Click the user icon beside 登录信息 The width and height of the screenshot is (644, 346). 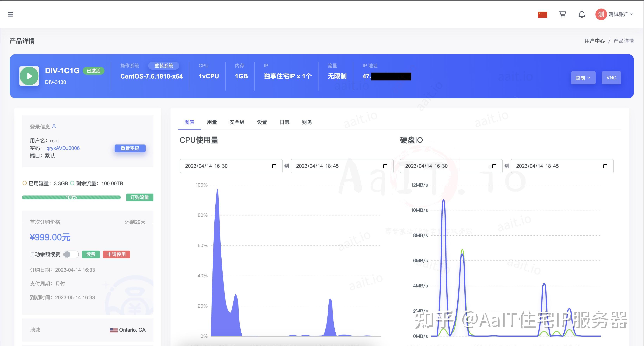coord(54,127)
